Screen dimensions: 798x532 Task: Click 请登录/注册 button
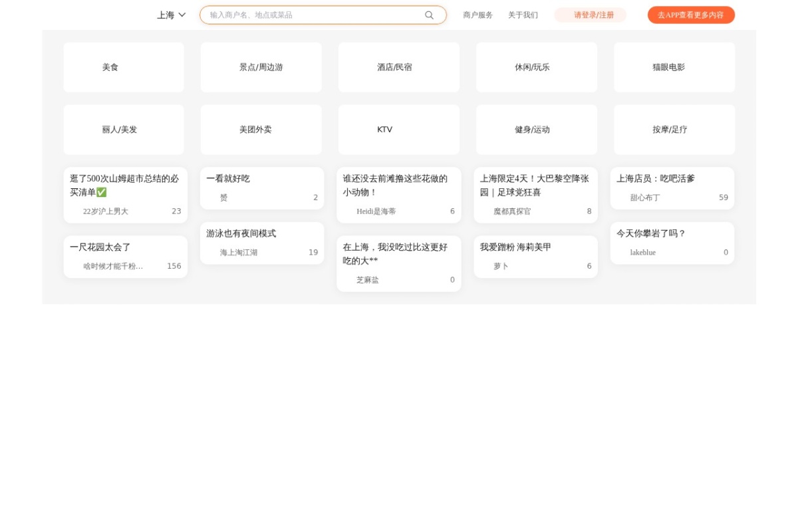coord(591,15)
